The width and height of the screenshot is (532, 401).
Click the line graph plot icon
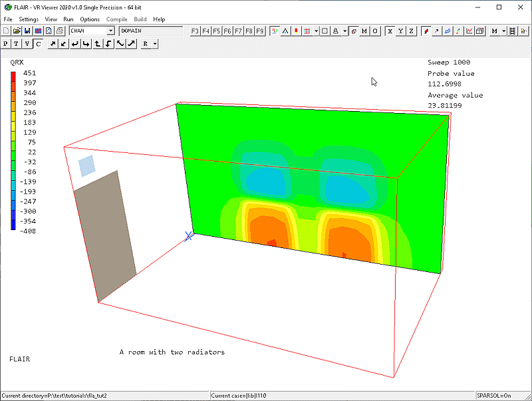click(x=469, y=31)
